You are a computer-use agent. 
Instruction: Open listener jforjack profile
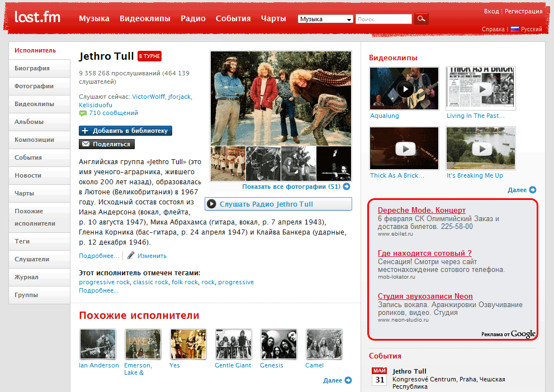coord(179,97)
